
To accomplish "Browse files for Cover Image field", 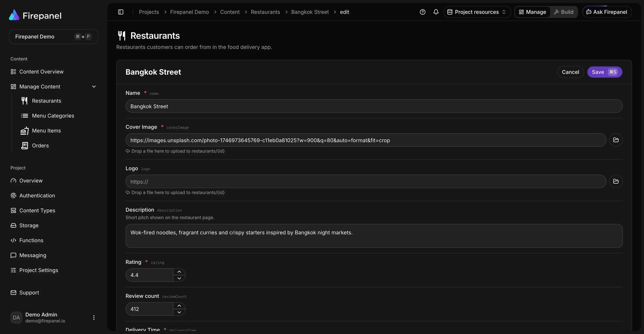I will tap(616, 140).
